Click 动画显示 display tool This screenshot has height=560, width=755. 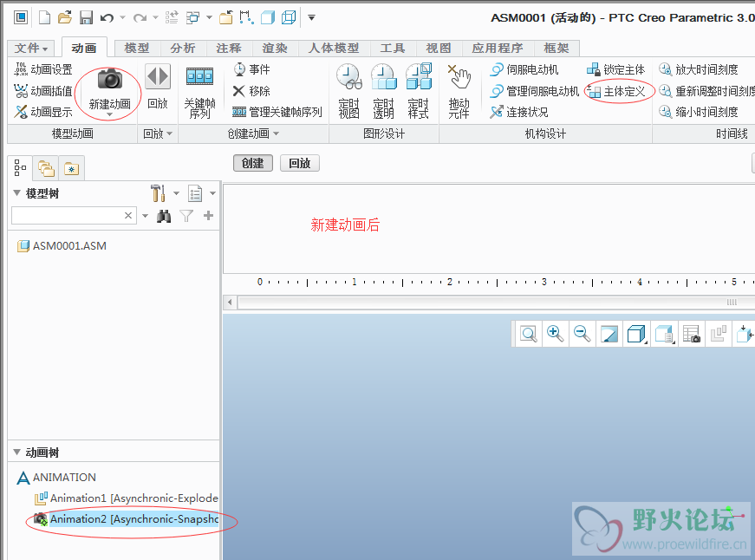pos(43,112)
